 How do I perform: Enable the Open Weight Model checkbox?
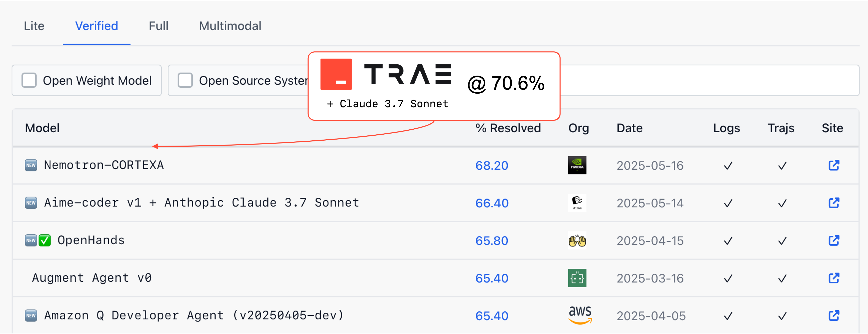[x=29, y=81]
